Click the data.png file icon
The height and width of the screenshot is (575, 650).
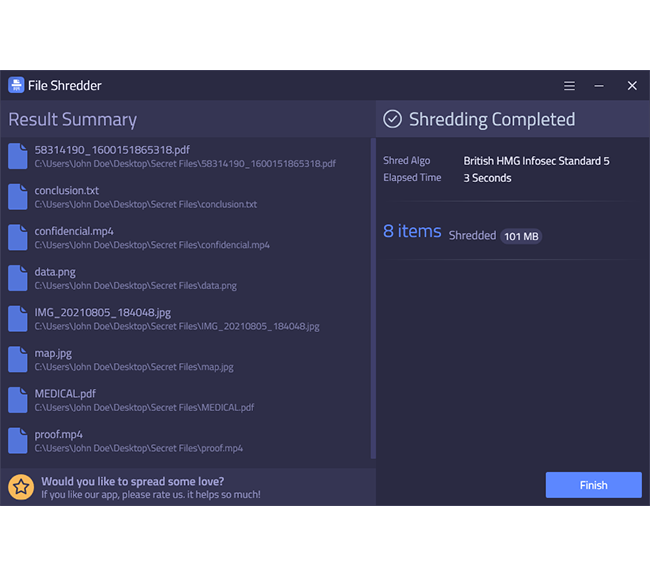click(18, 278)
